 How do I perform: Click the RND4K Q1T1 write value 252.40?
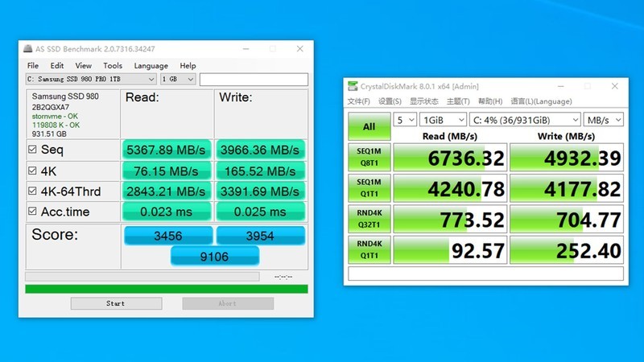point(567,250)
